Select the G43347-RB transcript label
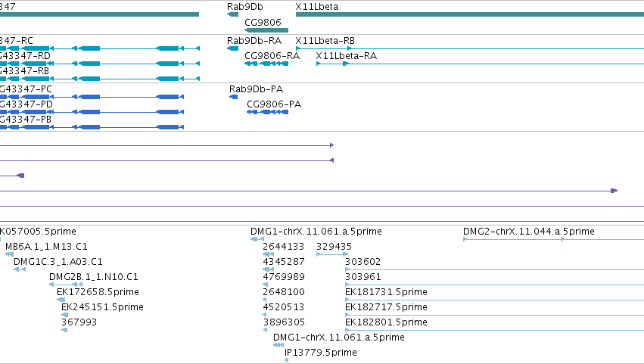The image size is (644, 364). [24, 71]
